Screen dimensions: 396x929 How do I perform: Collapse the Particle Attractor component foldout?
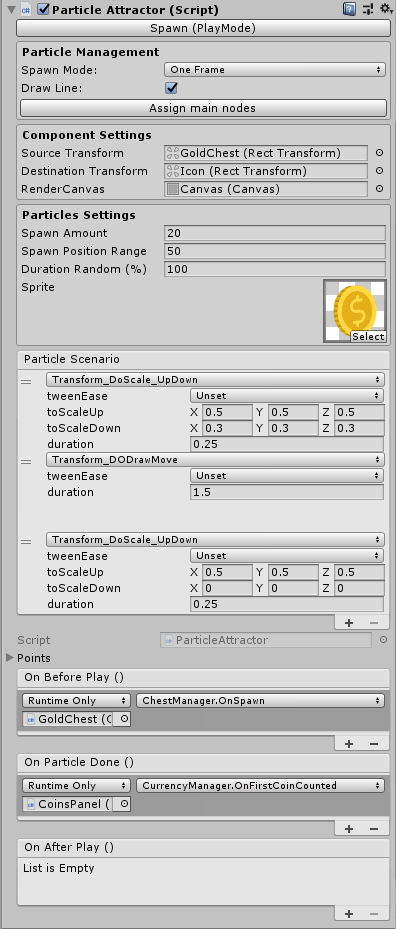pos(11,9)
